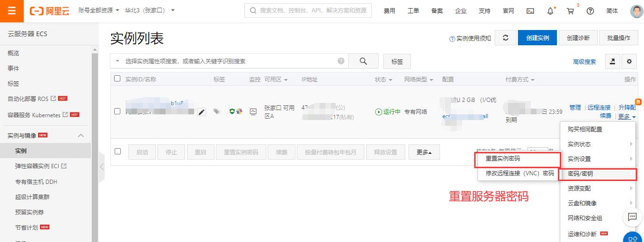Open 专有宿主机 DDH in the sidebar

36,181
